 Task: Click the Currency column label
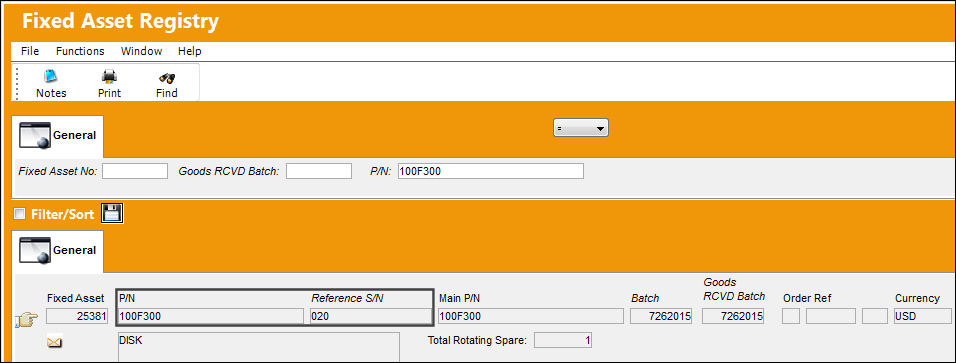917,298
